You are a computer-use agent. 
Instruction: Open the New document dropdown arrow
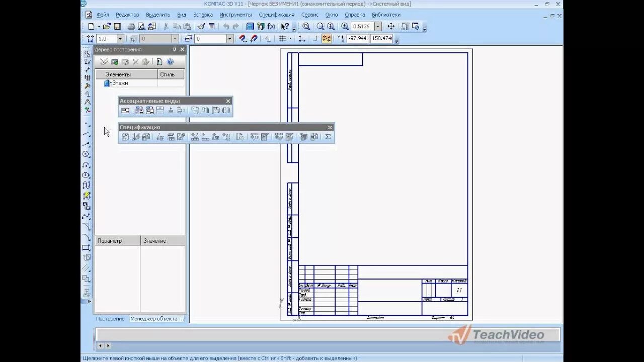click(99, 27)
